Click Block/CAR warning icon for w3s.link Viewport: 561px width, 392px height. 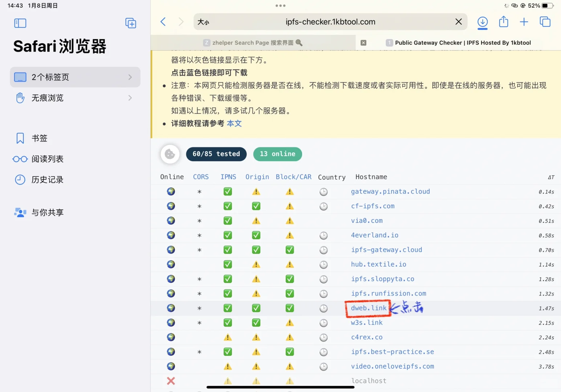tap(290, 323)
